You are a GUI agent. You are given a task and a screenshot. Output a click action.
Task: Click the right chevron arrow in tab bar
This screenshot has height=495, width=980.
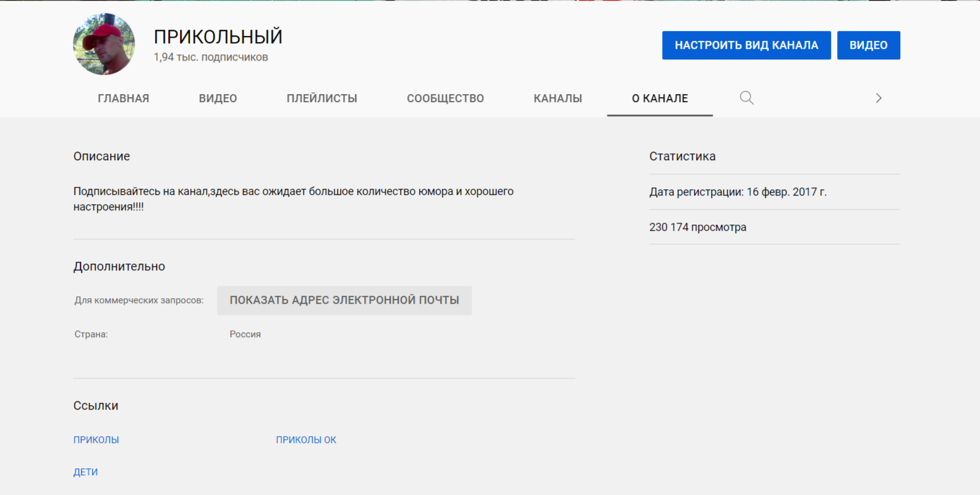[879, 98]
